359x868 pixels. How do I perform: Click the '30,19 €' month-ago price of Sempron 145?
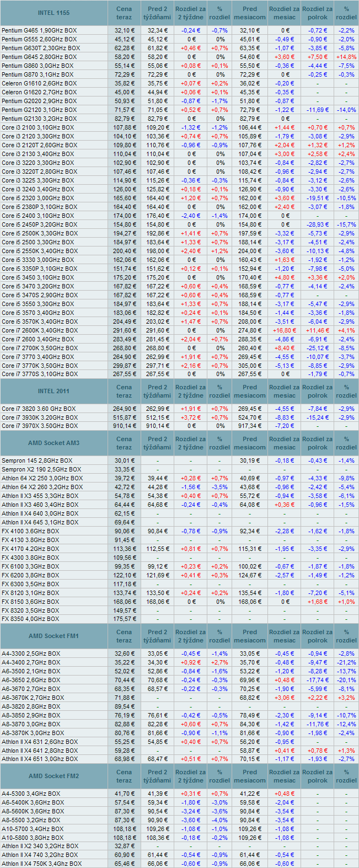click(250, 460)
